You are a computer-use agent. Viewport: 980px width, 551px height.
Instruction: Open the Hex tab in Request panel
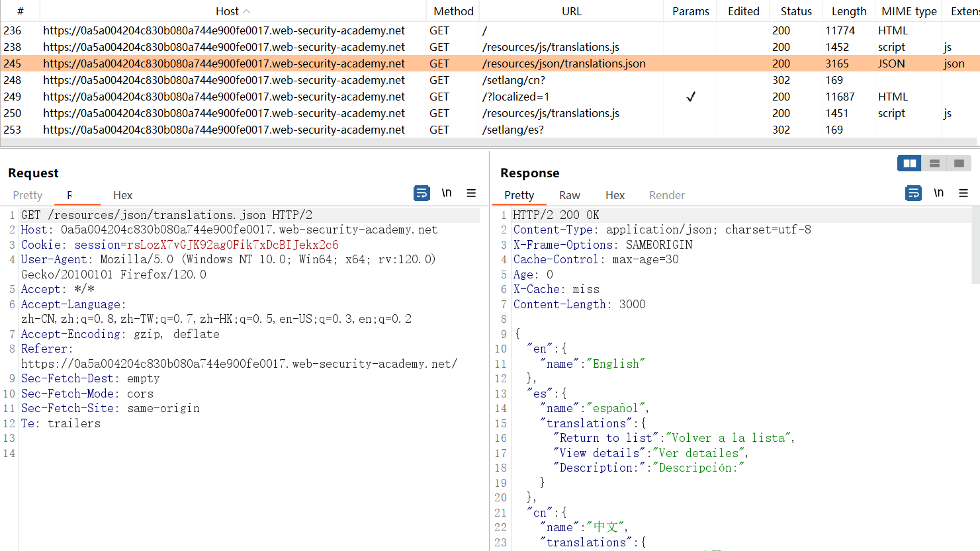[x=122, y=195]
